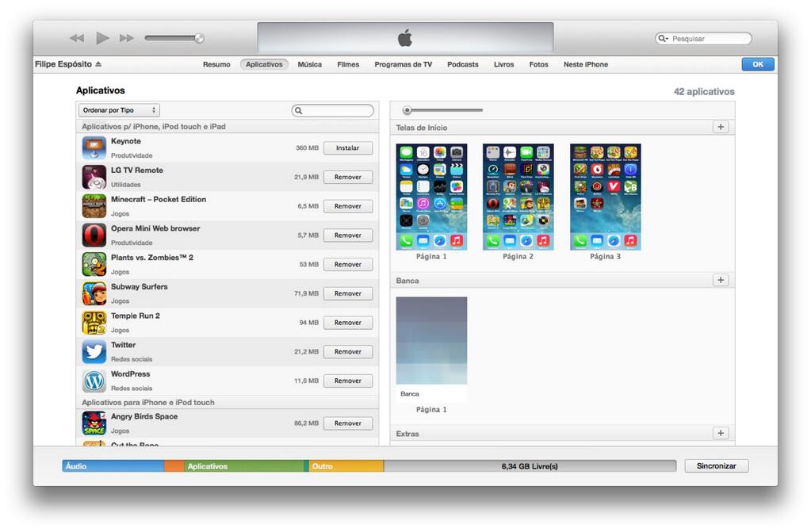The height and width of the screenshot is (532, 811).
Task: Add a page to Telas de Início
Action: (721, 127)
